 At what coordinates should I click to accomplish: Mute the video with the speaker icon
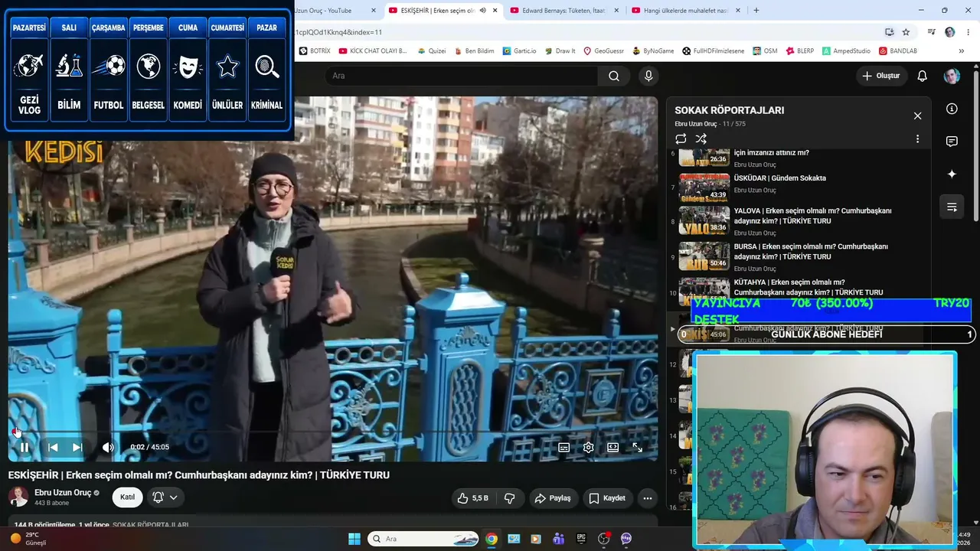(x=108, y=447)
